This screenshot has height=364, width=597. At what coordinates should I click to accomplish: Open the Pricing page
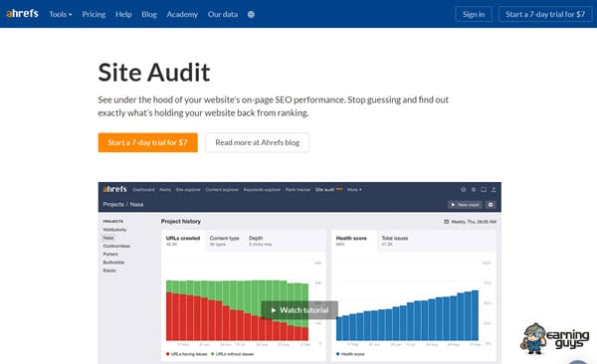tap(94, 15)
